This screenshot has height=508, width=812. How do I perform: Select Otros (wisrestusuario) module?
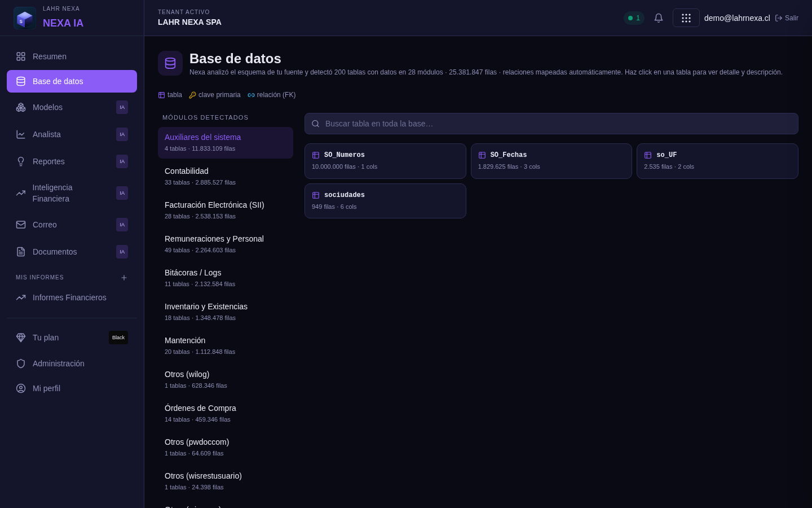[226, 481]
